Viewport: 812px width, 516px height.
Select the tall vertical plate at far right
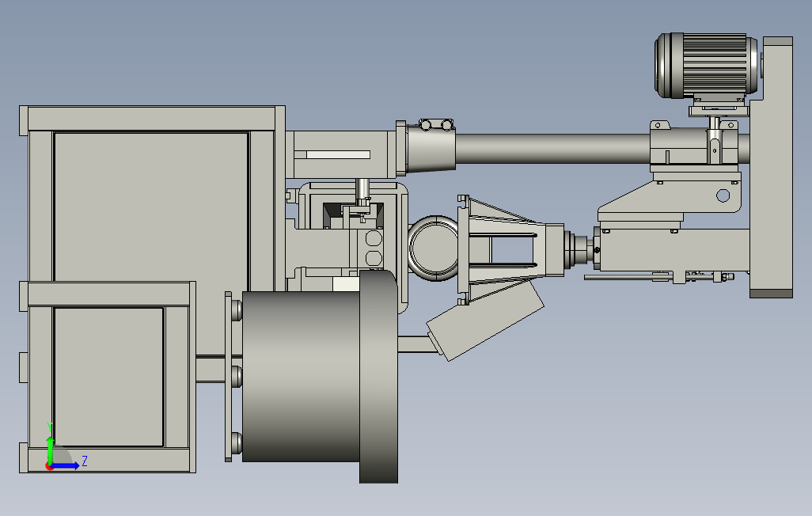click(771, 167)
